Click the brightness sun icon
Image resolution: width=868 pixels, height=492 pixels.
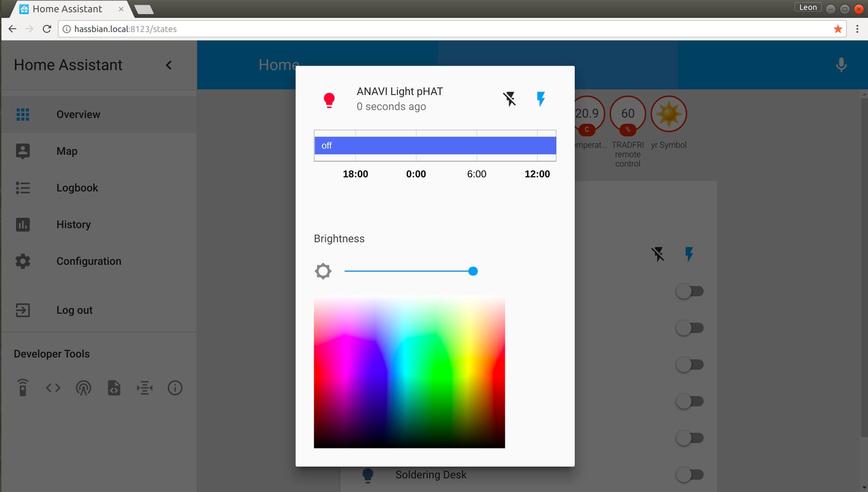click(323, 271)
